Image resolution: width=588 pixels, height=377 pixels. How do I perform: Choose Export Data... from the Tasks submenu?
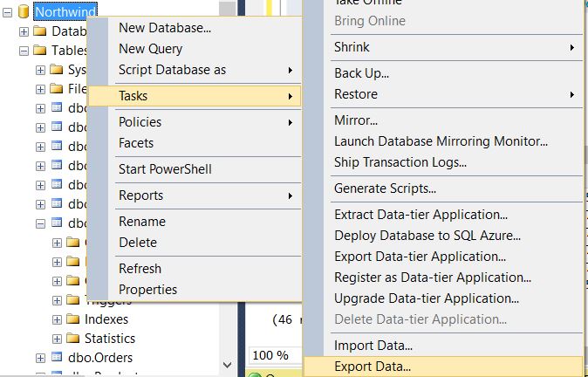pyautogui.click(x=443, y=367)
